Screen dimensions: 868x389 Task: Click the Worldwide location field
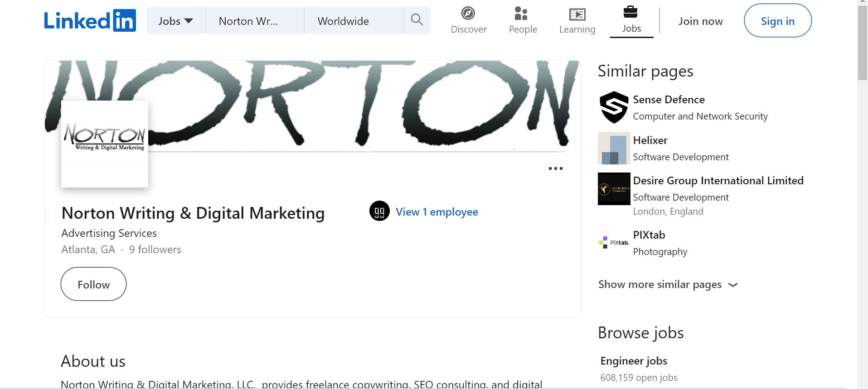click(x=353, y=21)
